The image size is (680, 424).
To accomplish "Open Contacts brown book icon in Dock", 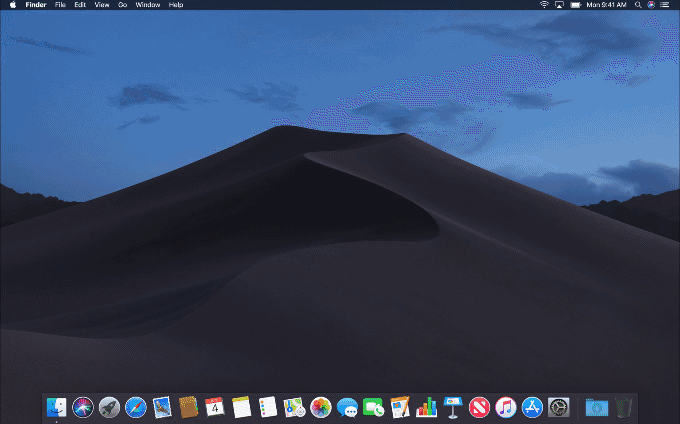I will 189,408.
